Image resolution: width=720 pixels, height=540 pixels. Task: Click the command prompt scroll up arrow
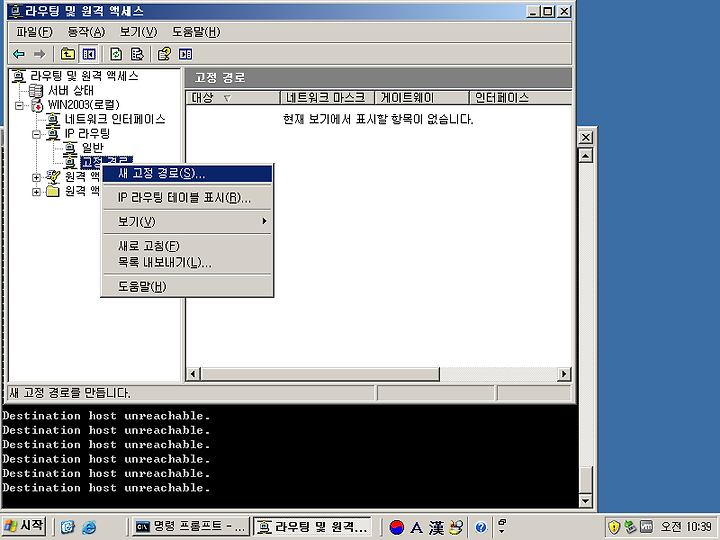click(585, 156)
